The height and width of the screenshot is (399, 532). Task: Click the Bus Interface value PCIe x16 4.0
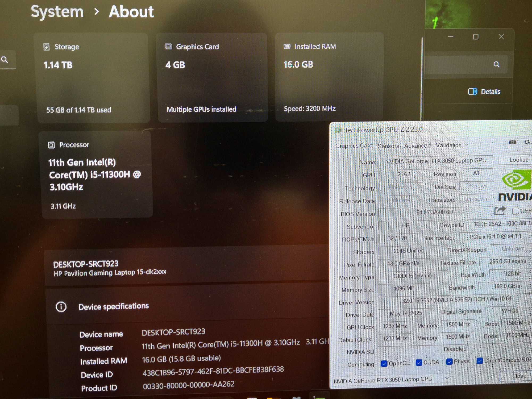pyautogui.click(x=495, y=236)
